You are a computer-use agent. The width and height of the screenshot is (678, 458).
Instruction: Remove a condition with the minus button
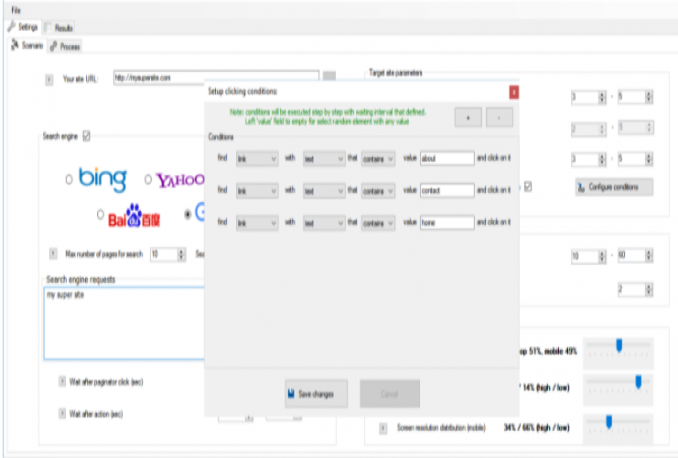500,118
